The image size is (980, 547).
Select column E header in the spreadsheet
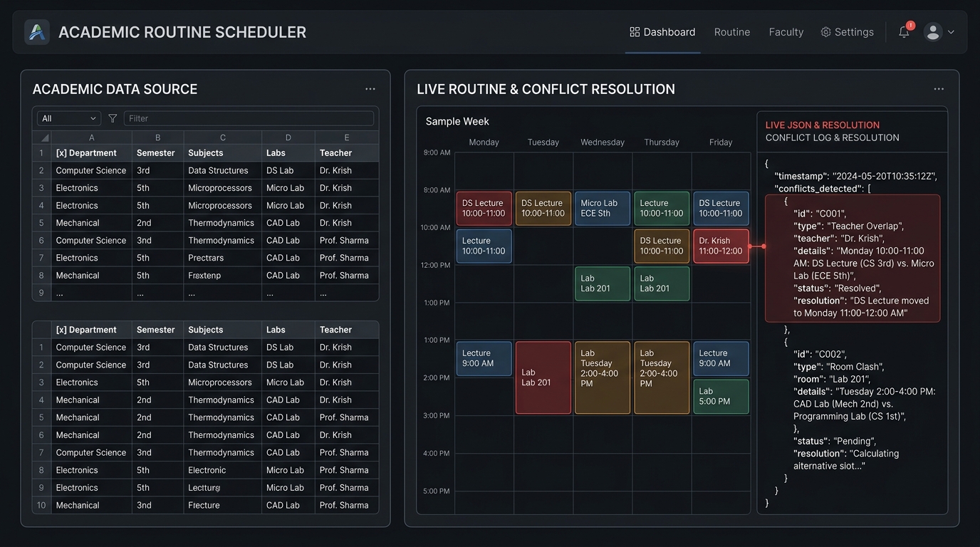[347, 137]
